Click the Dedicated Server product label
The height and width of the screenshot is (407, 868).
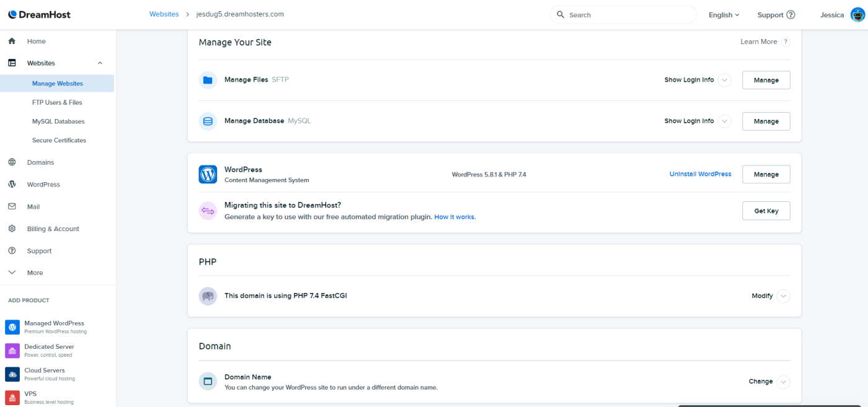coord(49,347)
